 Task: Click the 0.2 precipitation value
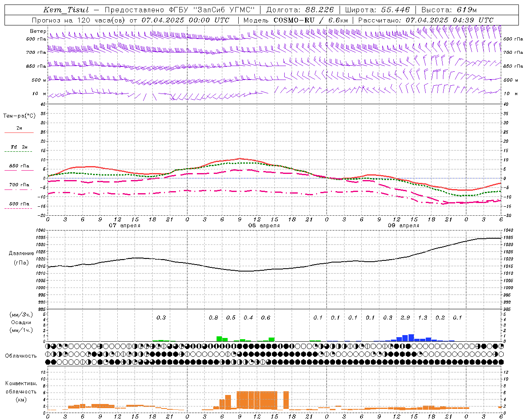[440, 317]
